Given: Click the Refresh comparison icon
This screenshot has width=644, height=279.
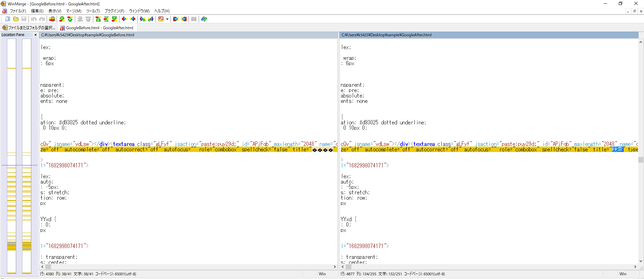Looking at the screenshot, I should pyautogui.click(x=204, y=19).
